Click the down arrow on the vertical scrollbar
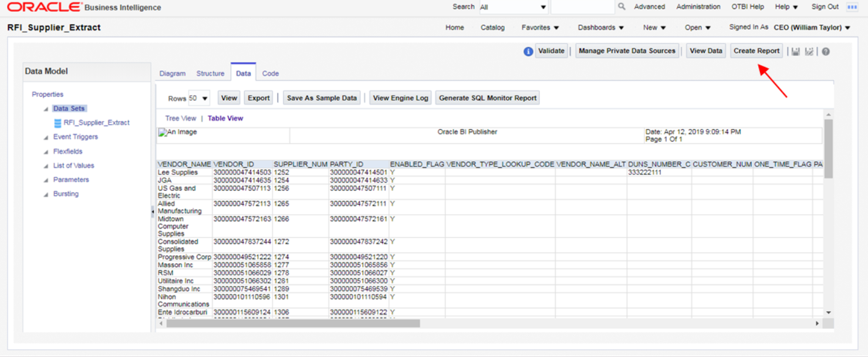The height and width of the screenshot is (357, 868). pyautogui.click(x=828, y=312)
